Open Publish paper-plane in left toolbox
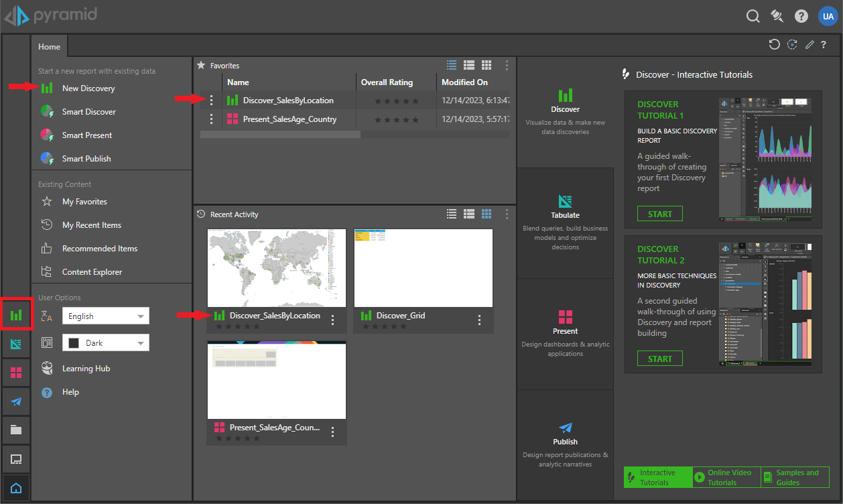 tap(16, 401)
